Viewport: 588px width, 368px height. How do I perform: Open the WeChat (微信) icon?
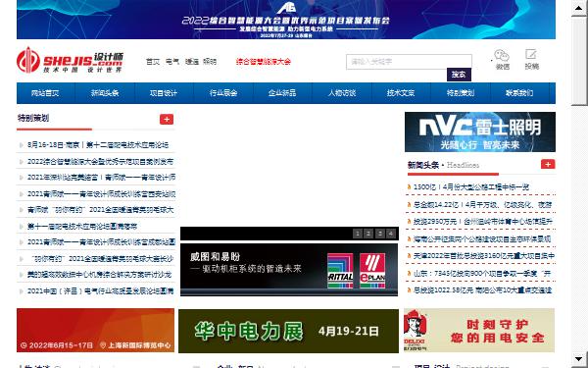point(502,56)
